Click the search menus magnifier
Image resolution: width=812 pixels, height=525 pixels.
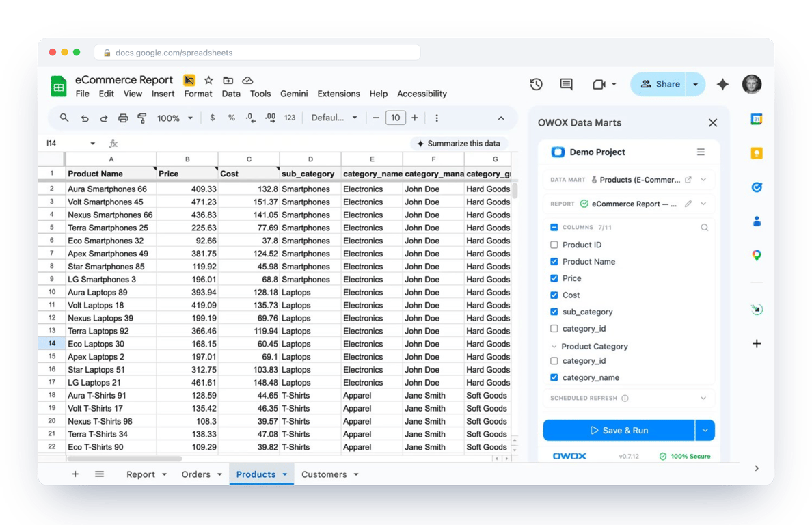click(x=64, y=118)
